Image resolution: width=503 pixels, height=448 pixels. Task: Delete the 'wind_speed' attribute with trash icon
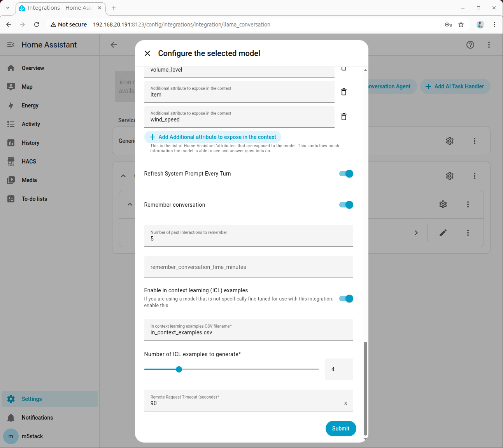[344, 117]
